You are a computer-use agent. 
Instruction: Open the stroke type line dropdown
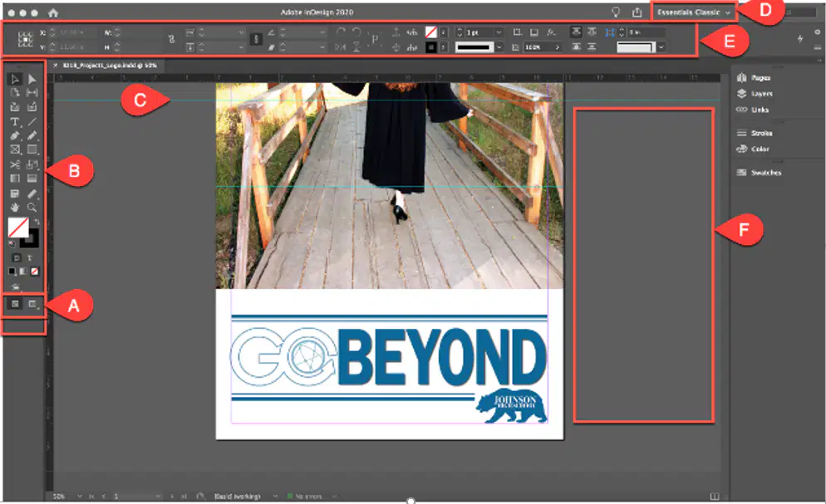point(499,46)
